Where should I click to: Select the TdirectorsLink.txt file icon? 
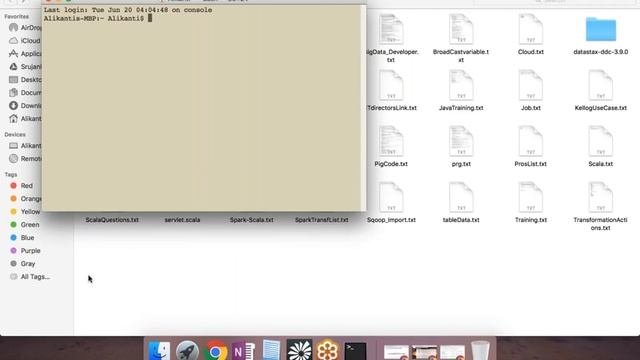click(x=391, y=85)
